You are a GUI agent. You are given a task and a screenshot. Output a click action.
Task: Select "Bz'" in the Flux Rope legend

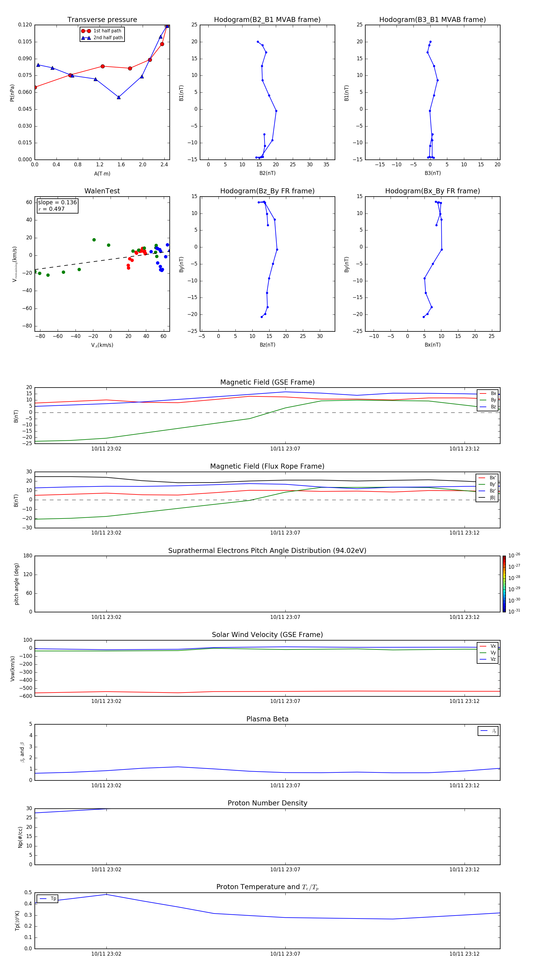tap(487, 491)
